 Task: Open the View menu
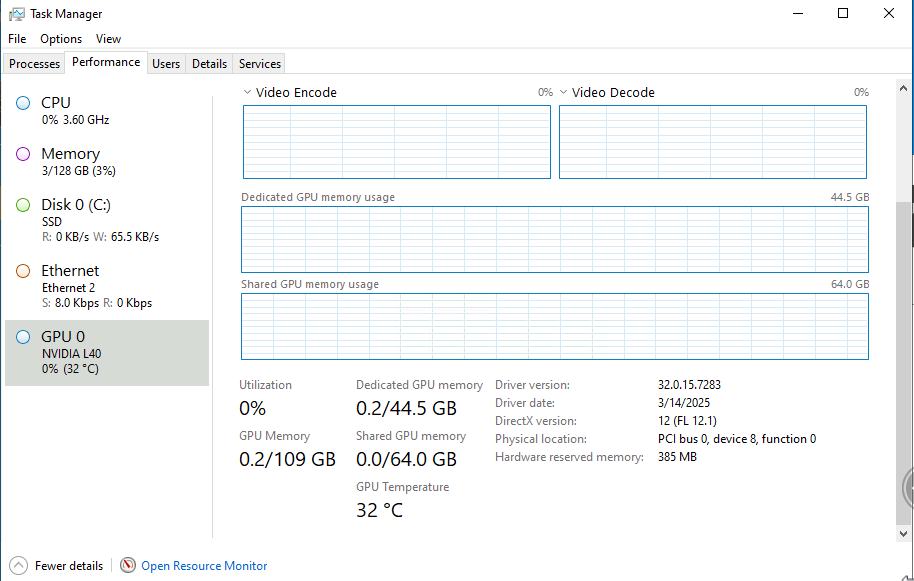point(108,39)
